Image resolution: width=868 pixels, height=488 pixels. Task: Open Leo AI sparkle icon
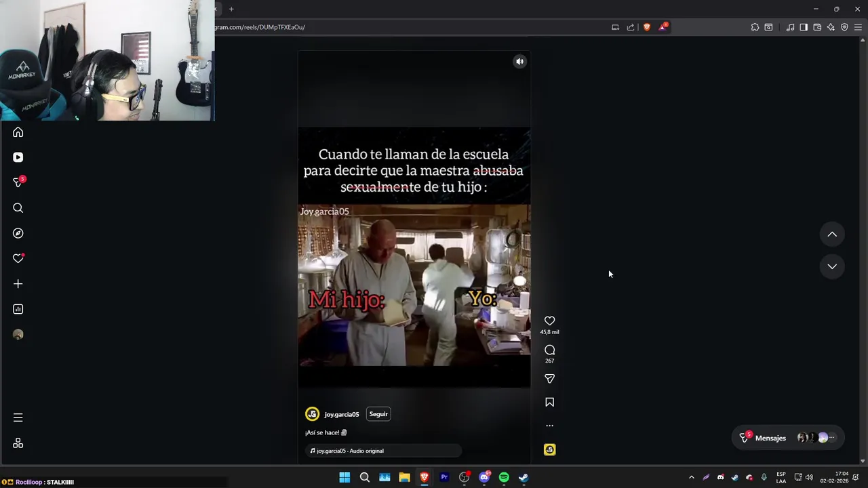tap(831, 27)
